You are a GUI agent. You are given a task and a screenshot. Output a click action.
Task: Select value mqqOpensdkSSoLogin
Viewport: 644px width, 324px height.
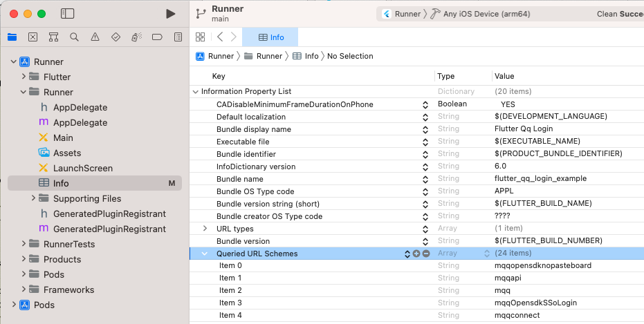coord(535,303)
